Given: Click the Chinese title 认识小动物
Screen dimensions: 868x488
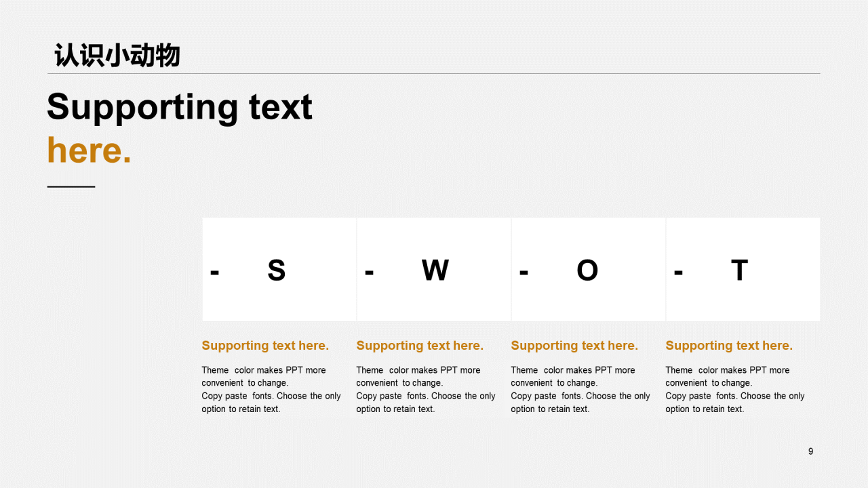Looking at the screenshot, I should [117, 56].
